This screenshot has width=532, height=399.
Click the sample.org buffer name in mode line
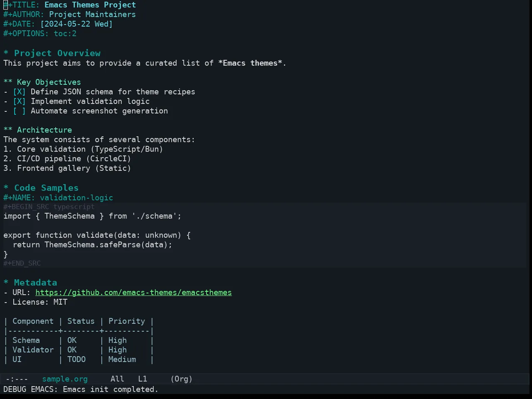[x=65, y=379]
